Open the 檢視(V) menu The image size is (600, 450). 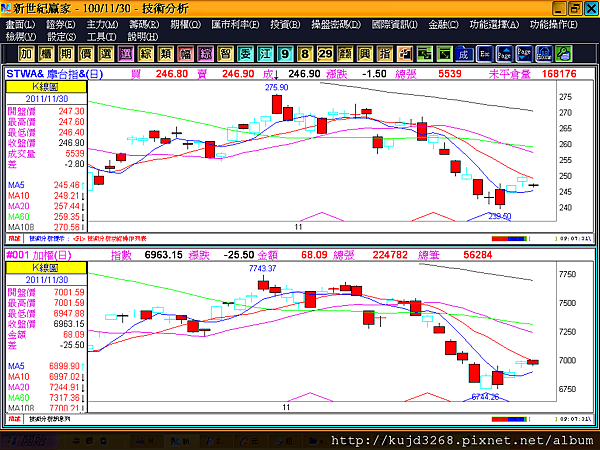(21, 37)
